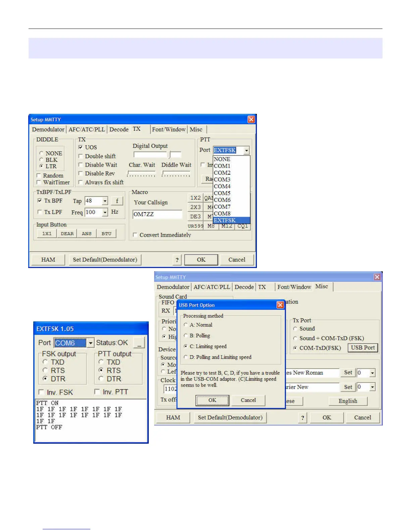Click Set Default(Demodulator) in TX setup window
The height and width of the screenshot is (532, 411).
click(105, 260)
